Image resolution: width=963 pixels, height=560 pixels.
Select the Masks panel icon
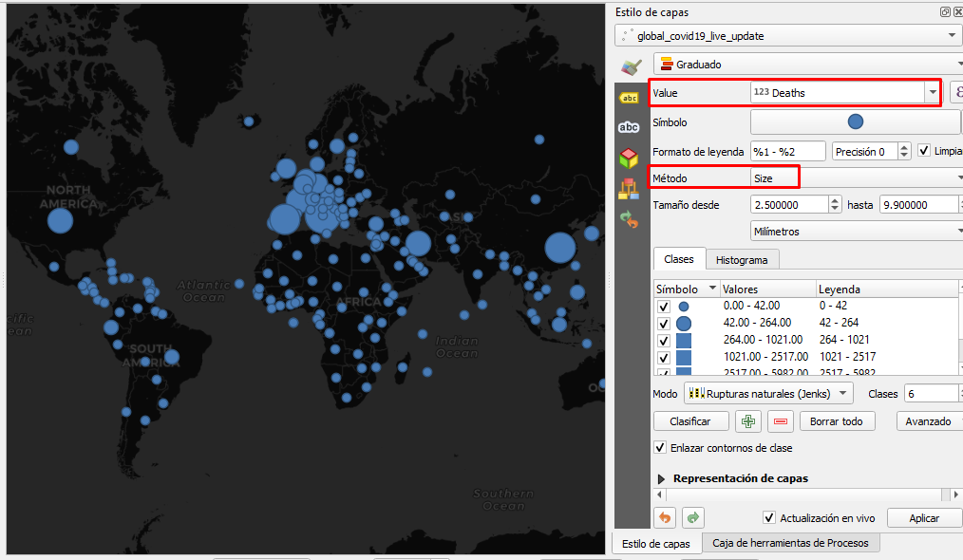coord(629,127)
